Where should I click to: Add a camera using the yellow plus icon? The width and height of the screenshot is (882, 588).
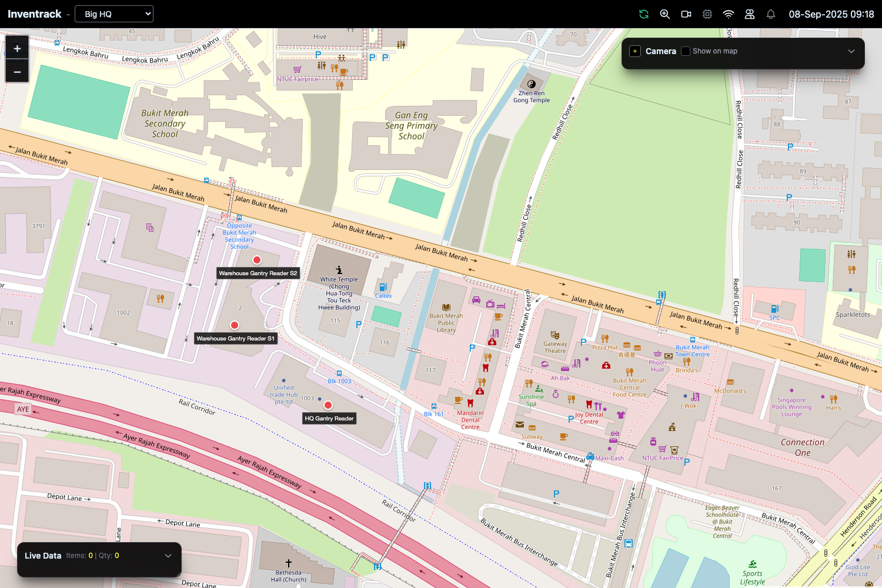634,51
